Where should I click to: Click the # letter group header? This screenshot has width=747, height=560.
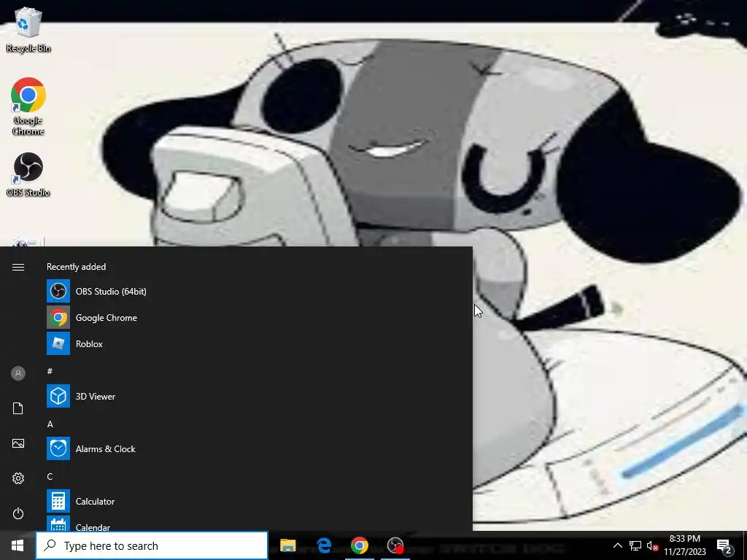click(x=50, y=371)
